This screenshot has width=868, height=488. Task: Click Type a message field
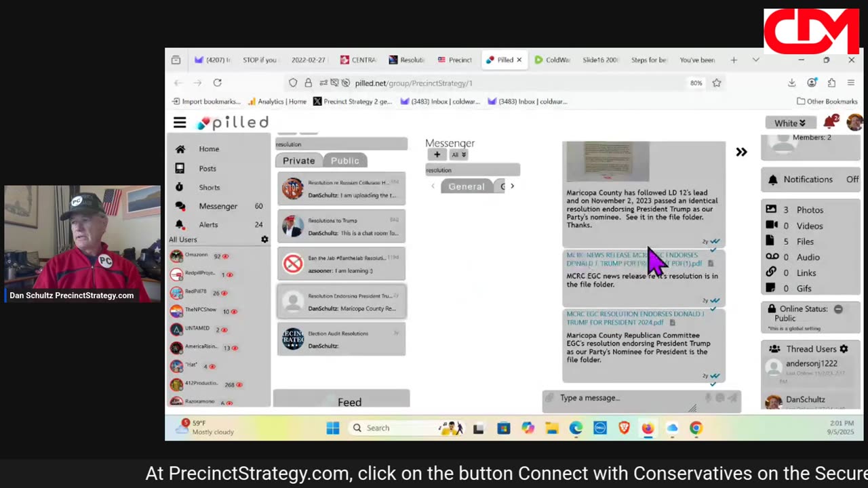coord(624,398)
